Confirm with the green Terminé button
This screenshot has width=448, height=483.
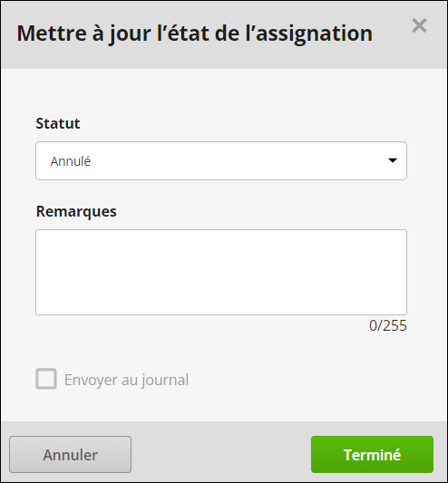[x=372, y=454]
